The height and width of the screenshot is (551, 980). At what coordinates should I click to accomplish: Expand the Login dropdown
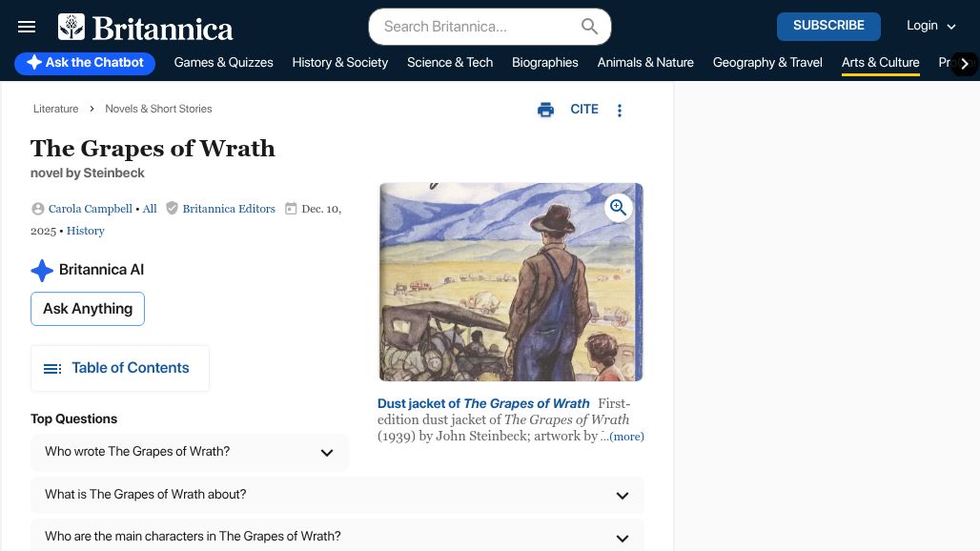tap(930, 26)
